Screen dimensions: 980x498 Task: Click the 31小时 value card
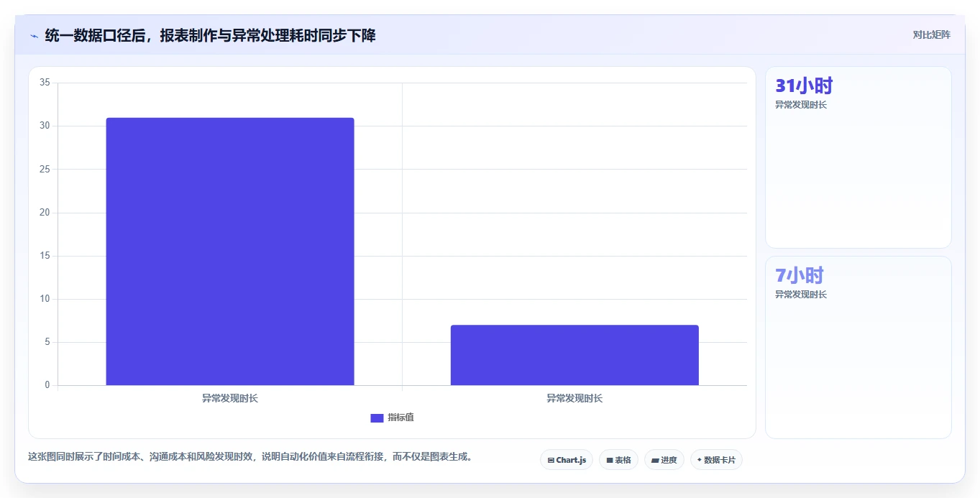(858, 157)
